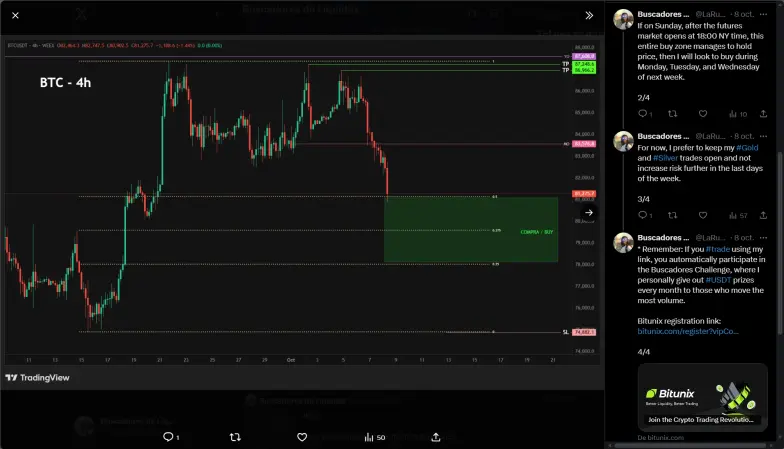Open the author avatar on the 3/4 post
This screenshot has width=784, height=449.
coord(624,142)
